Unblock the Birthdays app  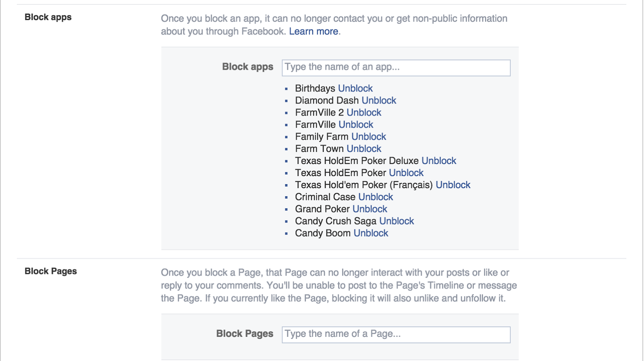[355, 88]
